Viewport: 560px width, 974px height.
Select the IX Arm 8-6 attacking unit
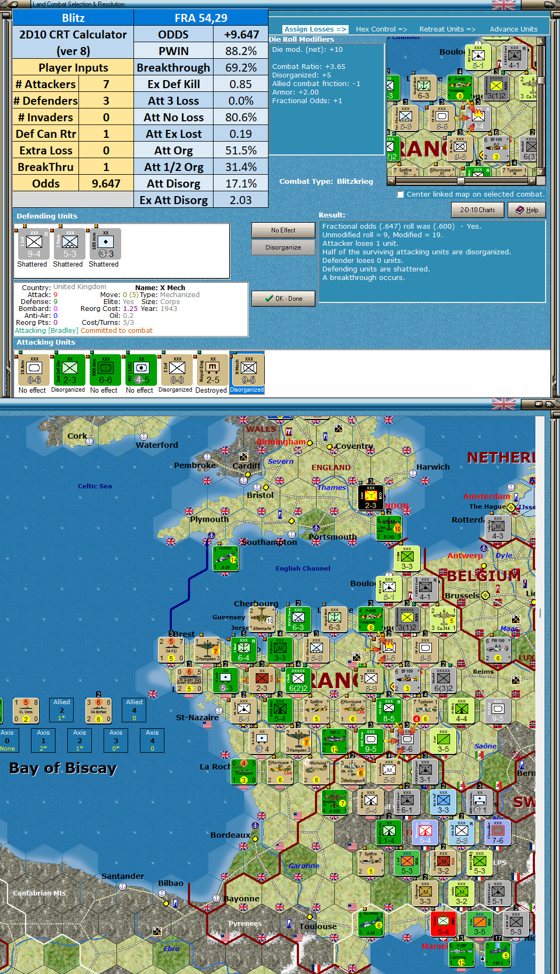pyautogui.click(x=34, y=370)
